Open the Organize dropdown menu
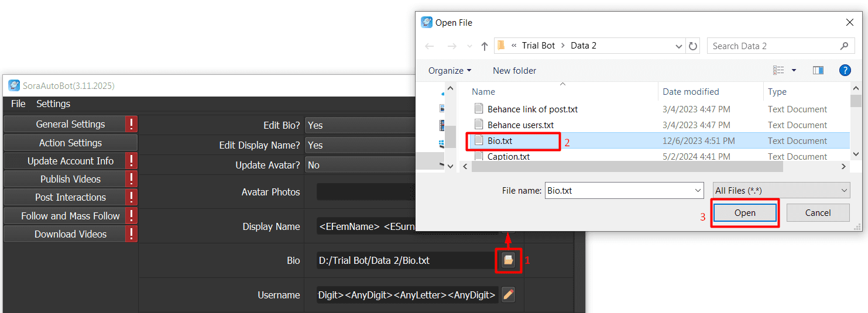 click(x=450, y=70)
